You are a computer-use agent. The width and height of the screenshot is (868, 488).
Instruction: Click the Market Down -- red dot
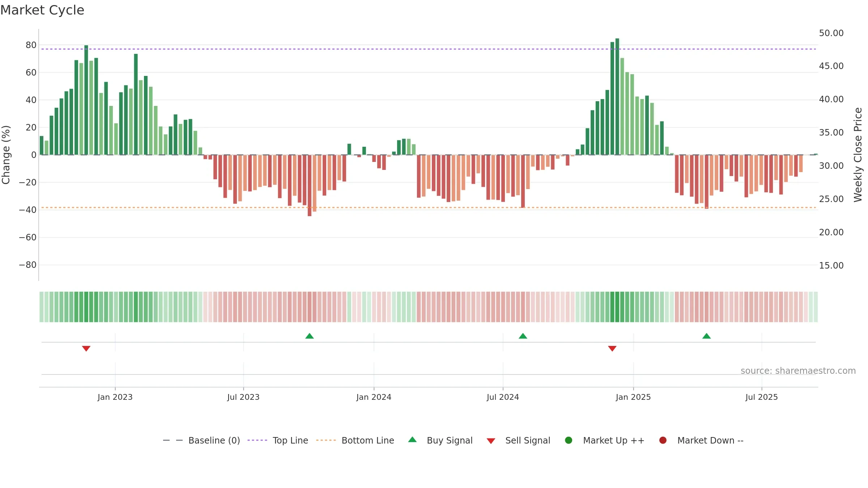coord(663,440)
